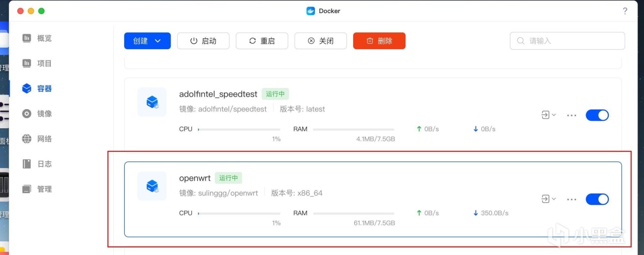The image size is (644, 255).
Task: Click the 概览 sidebar chart icon
Action: [27, 38]
